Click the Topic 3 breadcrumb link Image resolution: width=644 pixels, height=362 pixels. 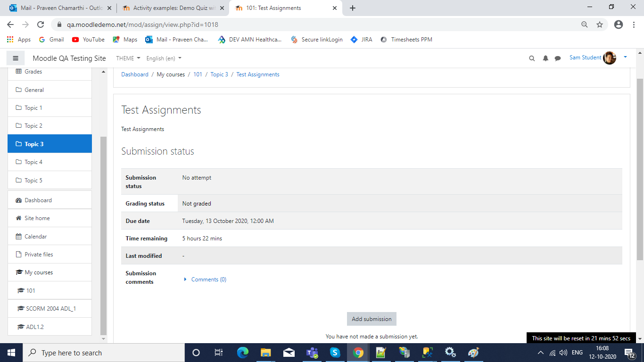(x=219, y=74)
